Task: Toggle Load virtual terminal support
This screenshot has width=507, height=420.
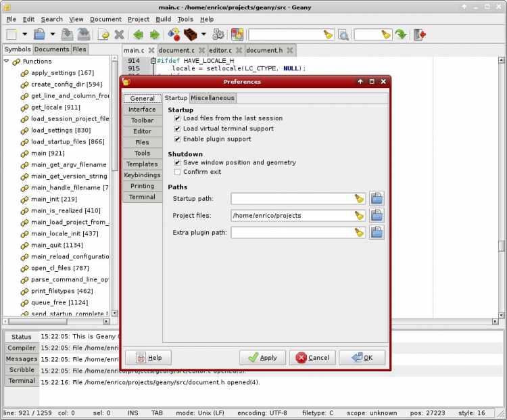Action: (178, 129)
